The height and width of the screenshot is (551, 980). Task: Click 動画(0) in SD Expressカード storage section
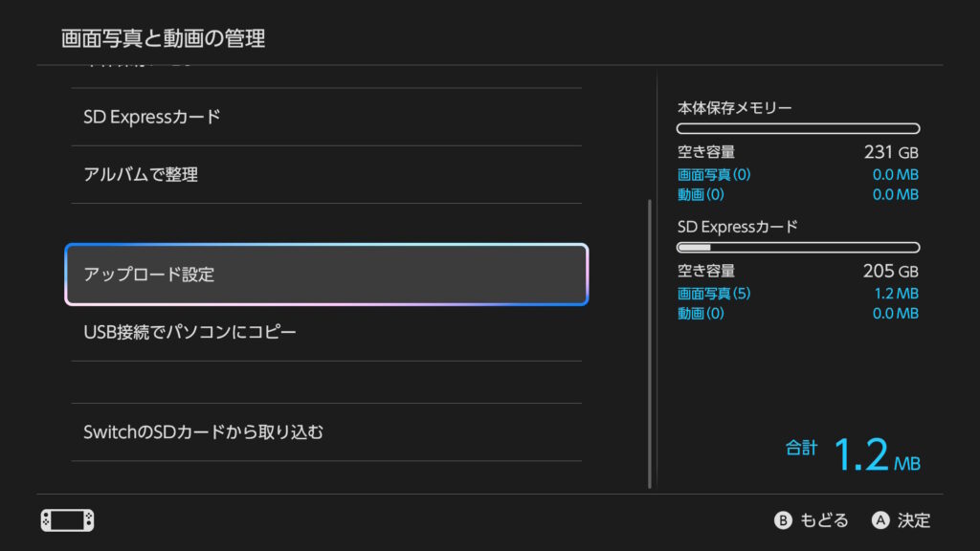point(701,313)
